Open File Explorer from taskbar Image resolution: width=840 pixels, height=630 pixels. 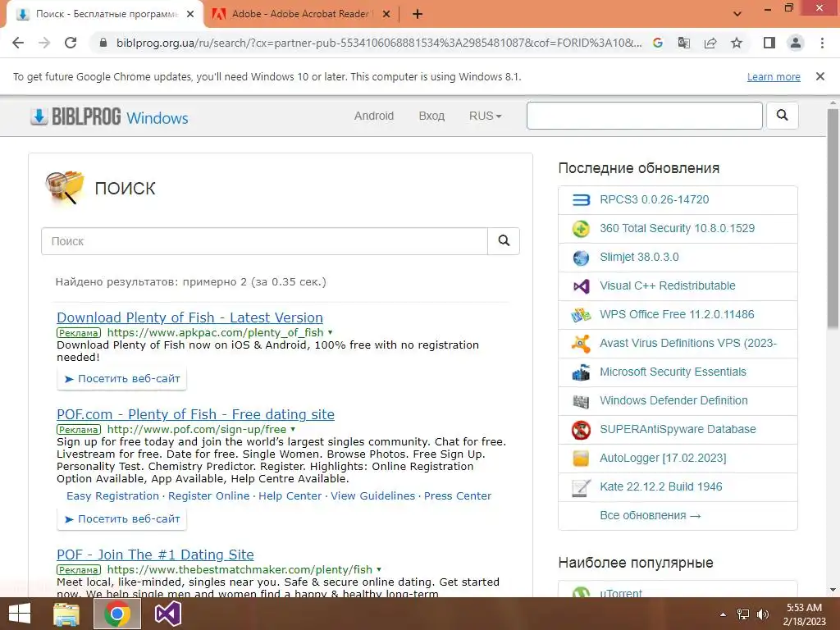[66, 614]
